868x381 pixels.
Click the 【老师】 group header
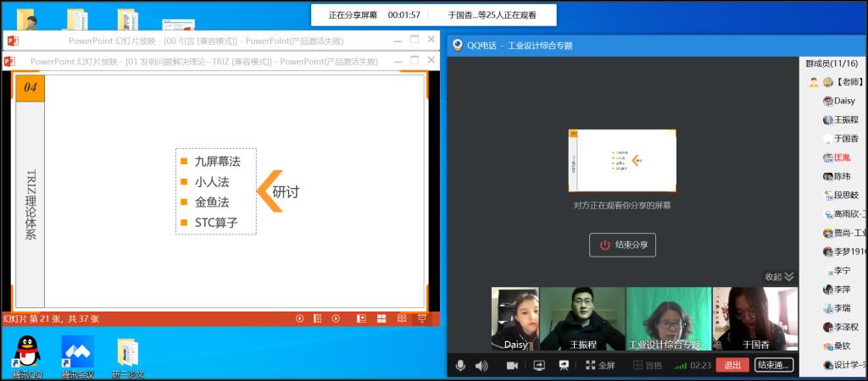836,82
